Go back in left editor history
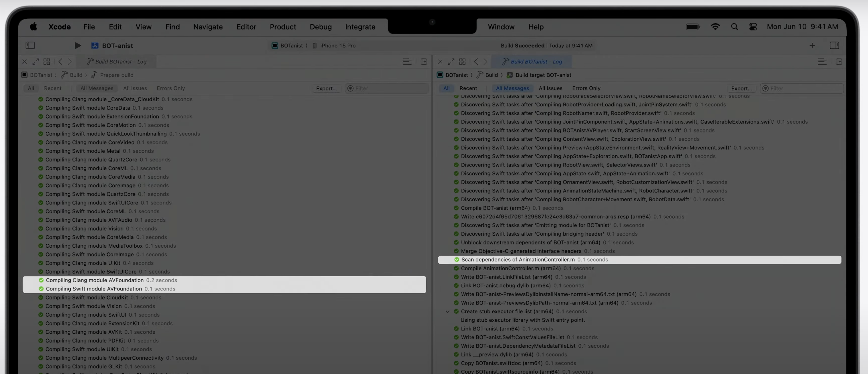Image resolution: width=868 pixels, height=374 pixels. point(61,62)
